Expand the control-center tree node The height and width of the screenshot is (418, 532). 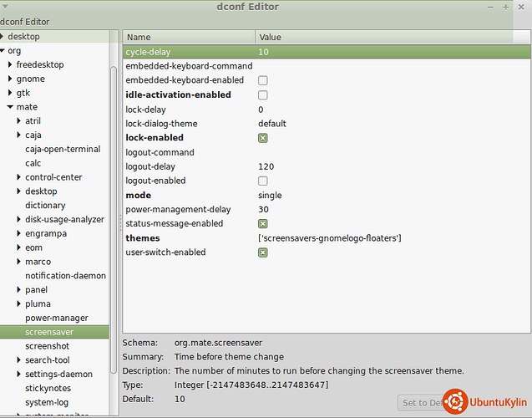[18, 177]
